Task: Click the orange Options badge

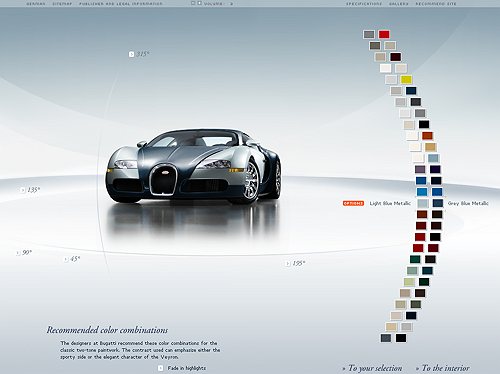Action: point(353,203)
